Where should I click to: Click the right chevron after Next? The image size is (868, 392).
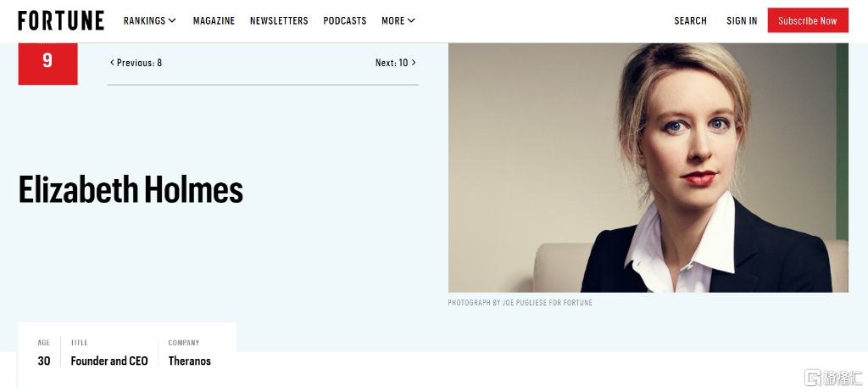tap(414, 63)
